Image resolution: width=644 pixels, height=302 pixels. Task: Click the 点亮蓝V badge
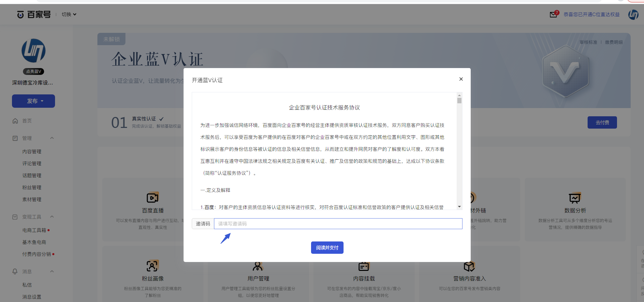(x=33, y=71)
